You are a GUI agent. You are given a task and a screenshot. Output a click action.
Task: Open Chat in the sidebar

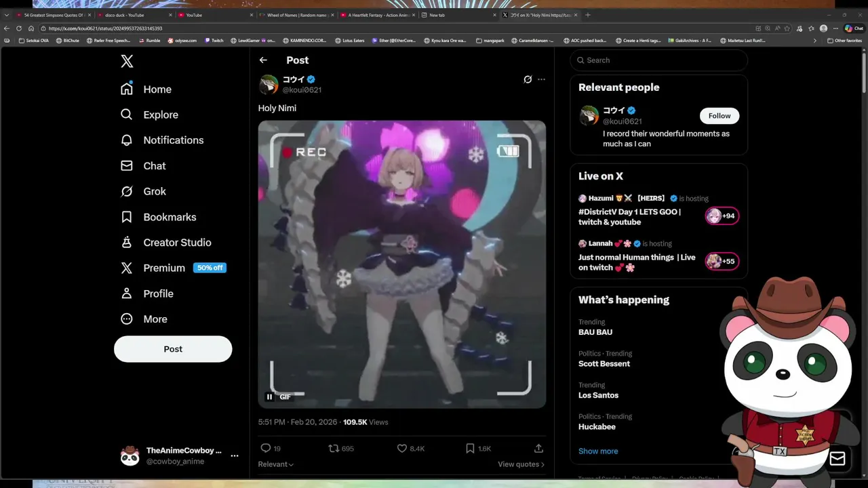tap(143, 166)
